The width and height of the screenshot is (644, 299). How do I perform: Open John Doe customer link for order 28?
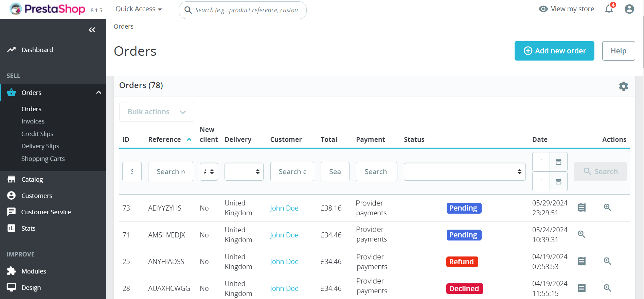[x=284, y=288]
